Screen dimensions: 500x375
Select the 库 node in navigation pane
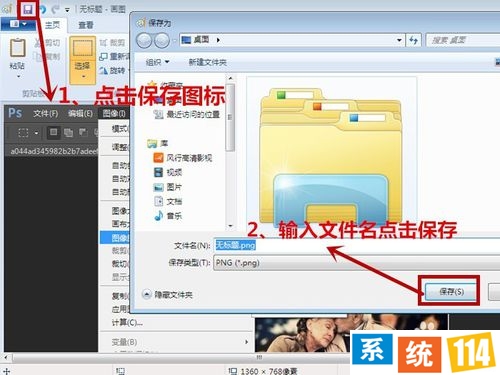coord(158,143)
